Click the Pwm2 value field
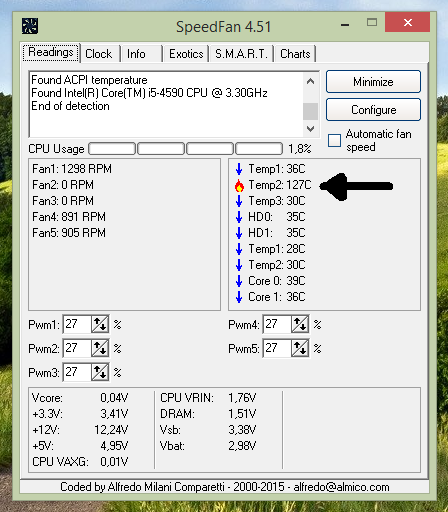 point(77,348)
